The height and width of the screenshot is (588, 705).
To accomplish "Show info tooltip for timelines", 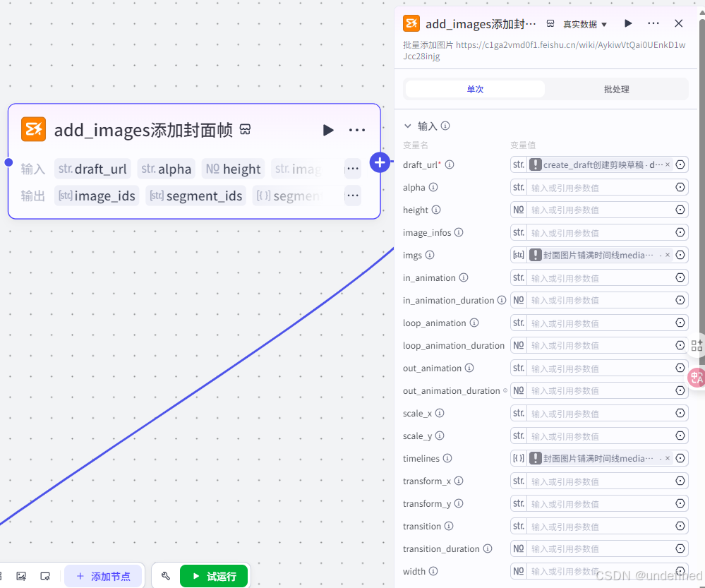I will (447, 458).
